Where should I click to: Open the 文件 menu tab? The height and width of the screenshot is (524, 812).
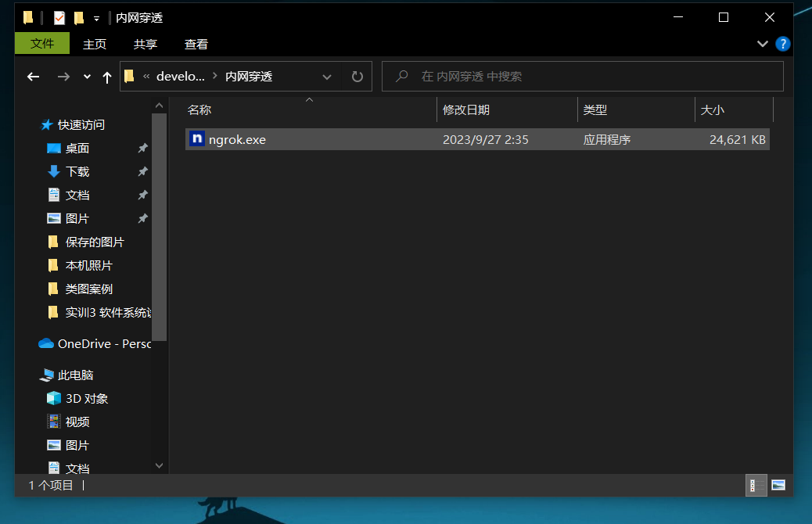click(42, 44)
